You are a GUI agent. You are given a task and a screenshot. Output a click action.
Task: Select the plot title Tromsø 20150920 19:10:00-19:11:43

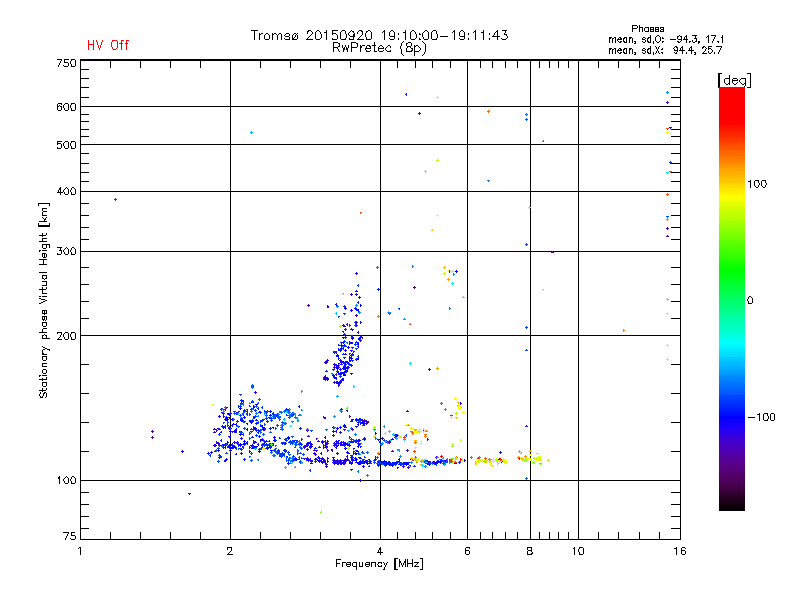click(379, 35)
